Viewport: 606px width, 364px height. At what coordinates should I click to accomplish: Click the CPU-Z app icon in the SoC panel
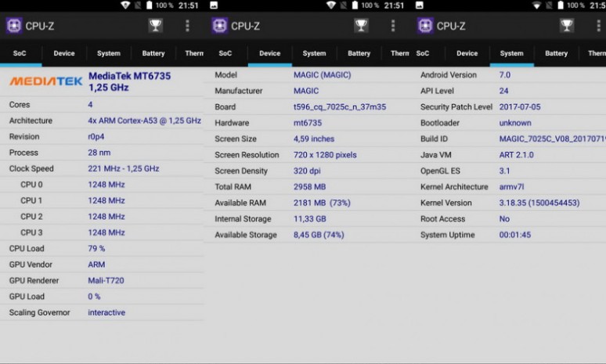click(14, 26)
